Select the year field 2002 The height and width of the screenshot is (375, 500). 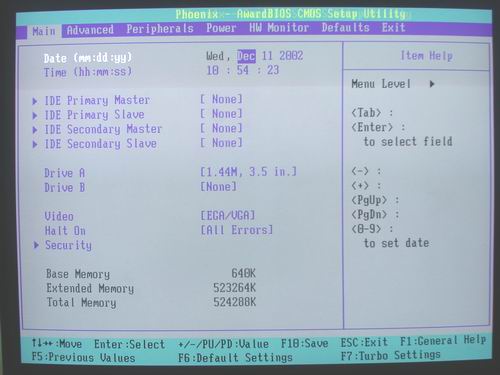[291, 56]
